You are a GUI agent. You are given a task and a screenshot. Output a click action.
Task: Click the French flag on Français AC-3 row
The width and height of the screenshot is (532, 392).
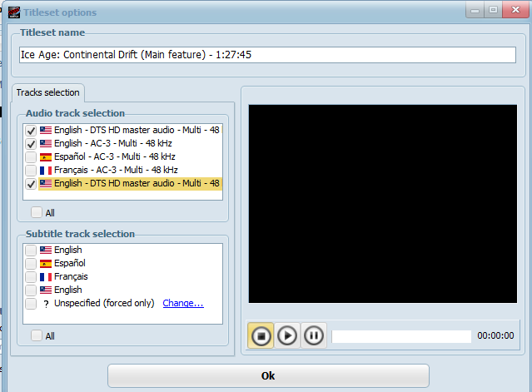(46, 171)
